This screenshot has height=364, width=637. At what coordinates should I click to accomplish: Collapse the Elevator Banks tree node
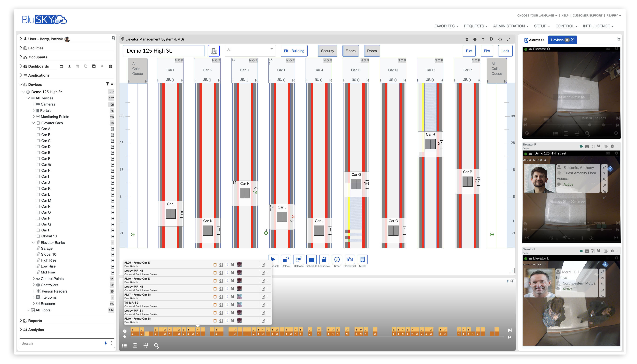click(33, 242)
